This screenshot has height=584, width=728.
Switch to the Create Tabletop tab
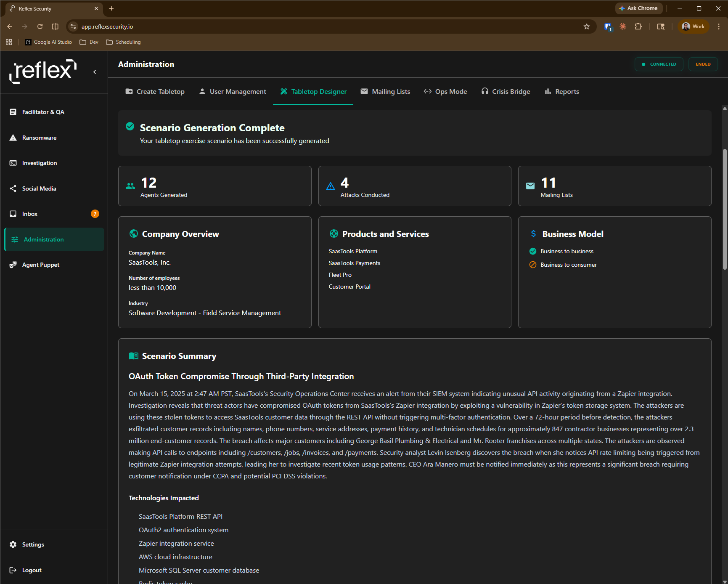click(x=155, y=91)
